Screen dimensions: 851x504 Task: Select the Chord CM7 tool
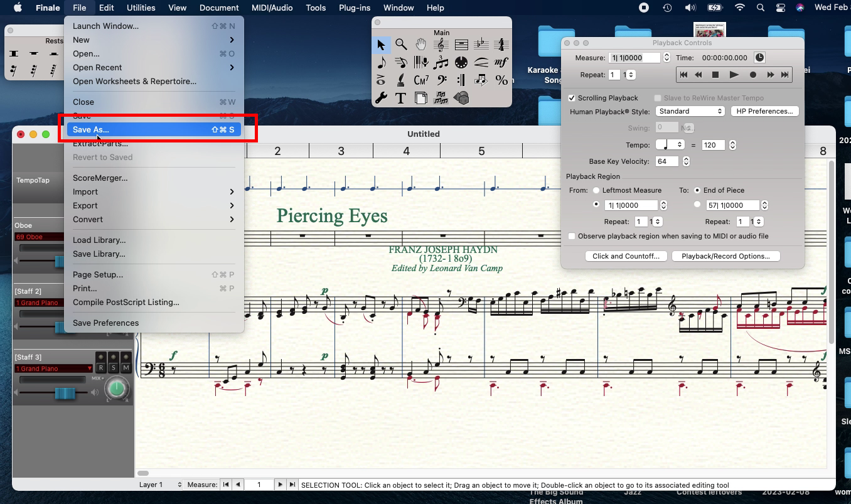421,80
